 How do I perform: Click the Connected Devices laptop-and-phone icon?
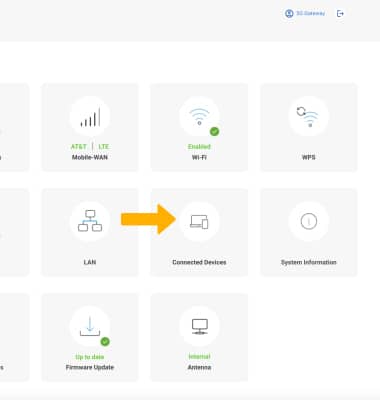click(199, 222)
